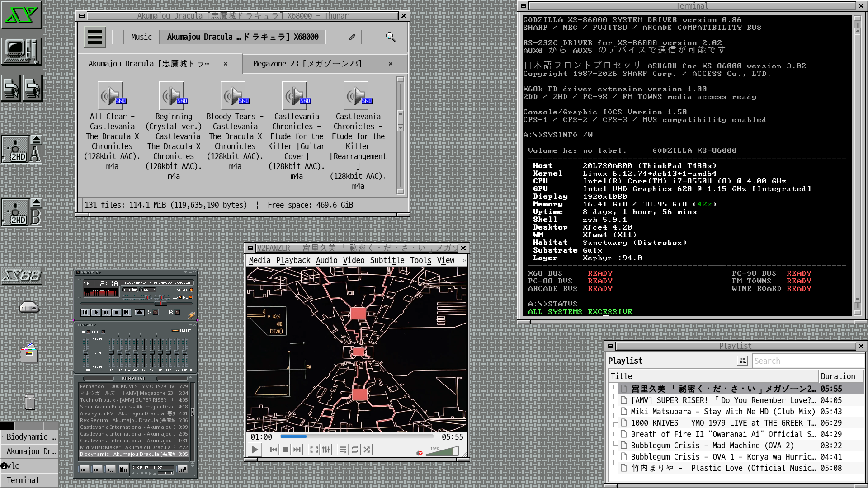Select Miki Matsubara Stay With Me row
Image resolution: width=868 pixels, height=488 pixels.
click(x=736, y=412)
